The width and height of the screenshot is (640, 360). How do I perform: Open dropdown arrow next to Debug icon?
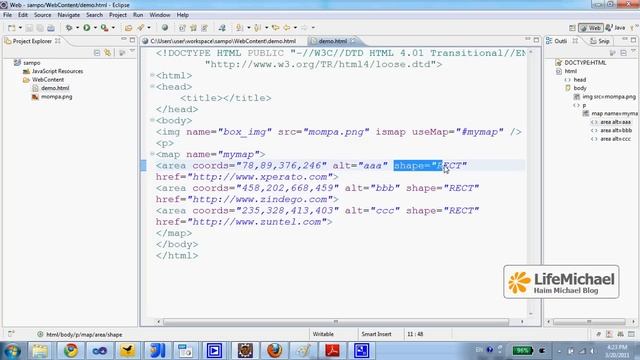[x=77, y=28]
